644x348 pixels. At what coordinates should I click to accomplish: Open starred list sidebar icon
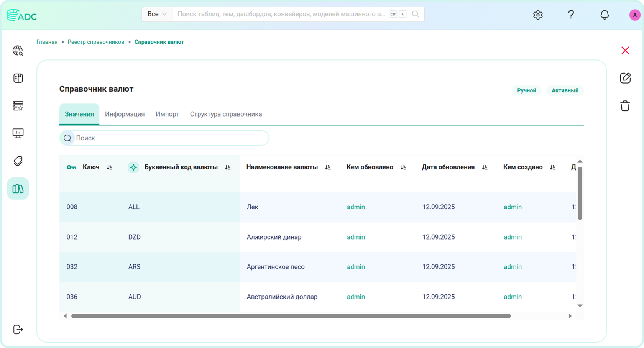tap(18, 106)
